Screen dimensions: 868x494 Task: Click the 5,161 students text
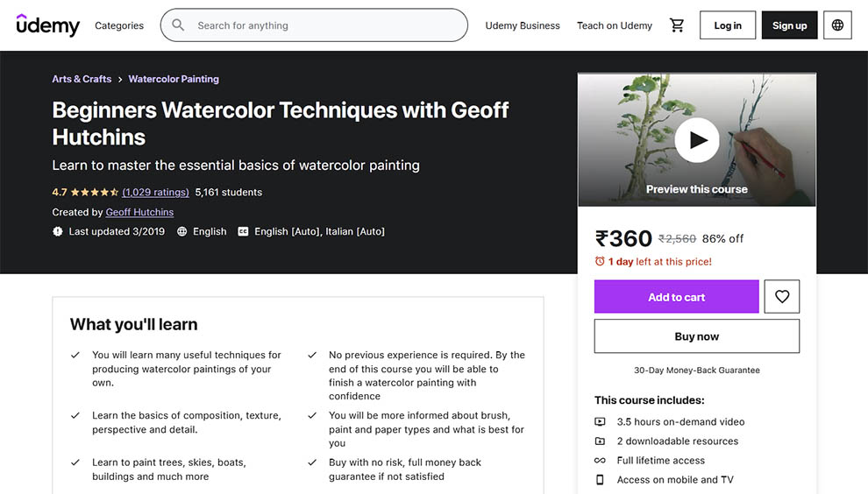229,192
